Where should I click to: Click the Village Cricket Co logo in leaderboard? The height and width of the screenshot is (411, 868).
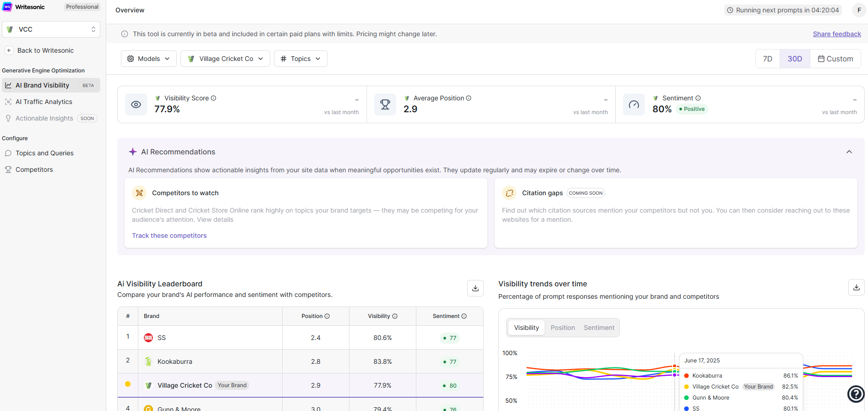point(148,385)
